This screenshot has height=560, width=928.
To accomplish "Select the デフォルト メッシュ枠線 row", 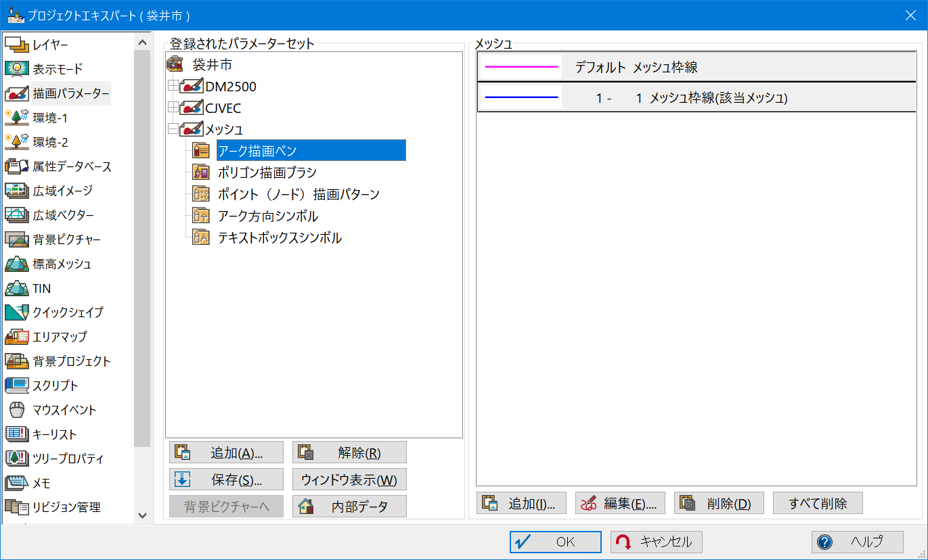I will (697, 67).
